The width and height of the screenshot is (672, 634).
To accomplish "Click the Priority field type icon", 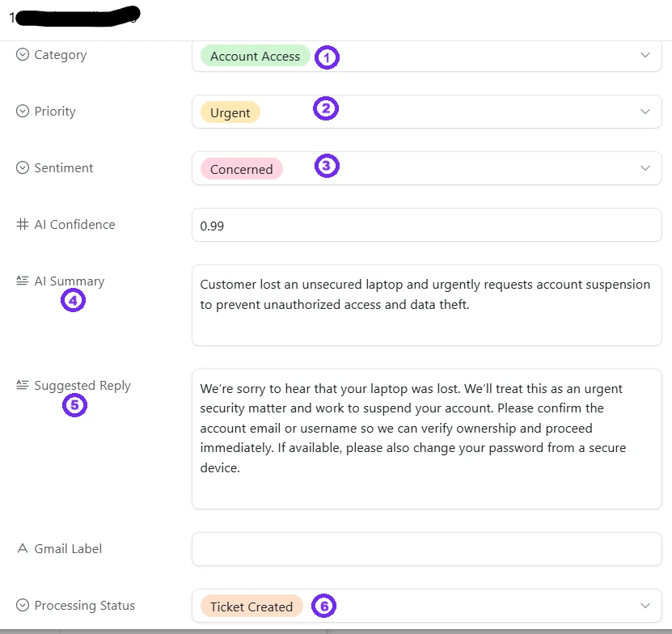I will click(23, 111).
